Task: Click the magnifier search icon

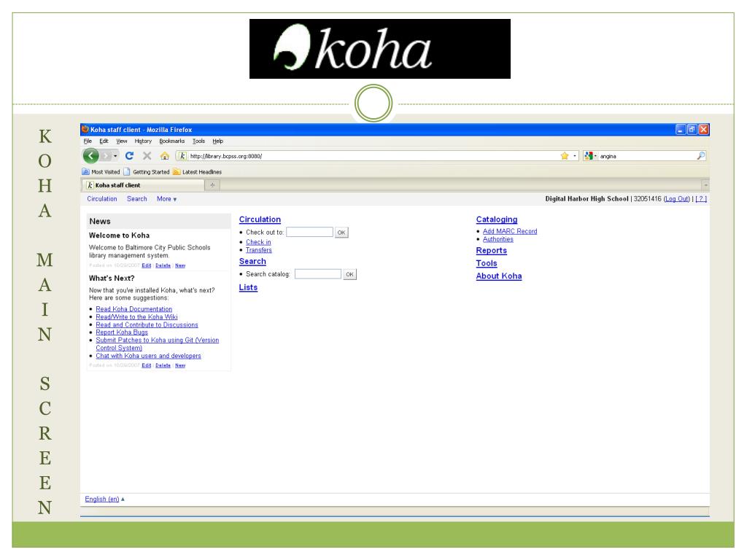Action: pyautogui.click(x=701, y=156)
